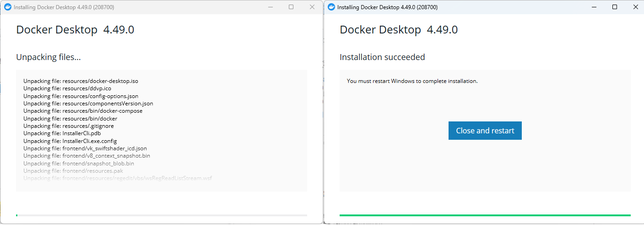Select the 'Unpacking files...' heading
Image resolution: width=644 pixels, height=225 pixels.
pyautogui.click(x=49, y=57)
